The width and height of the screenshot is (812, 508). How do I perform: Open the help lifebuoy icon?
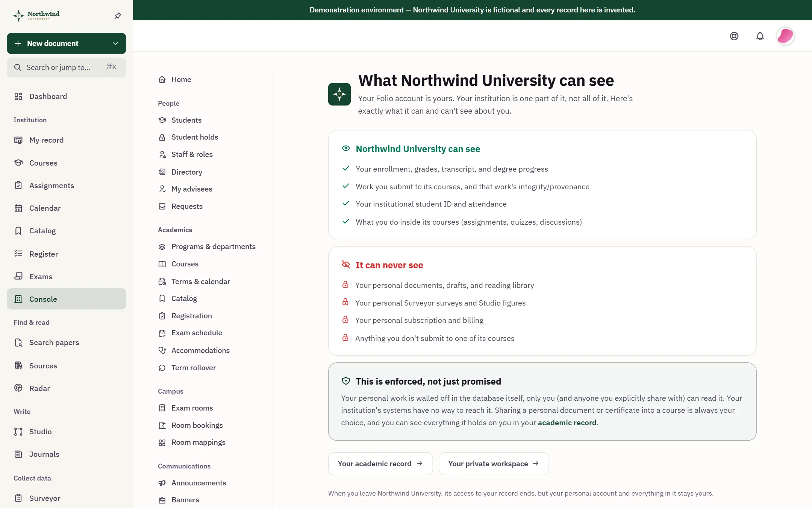(734, 36)
